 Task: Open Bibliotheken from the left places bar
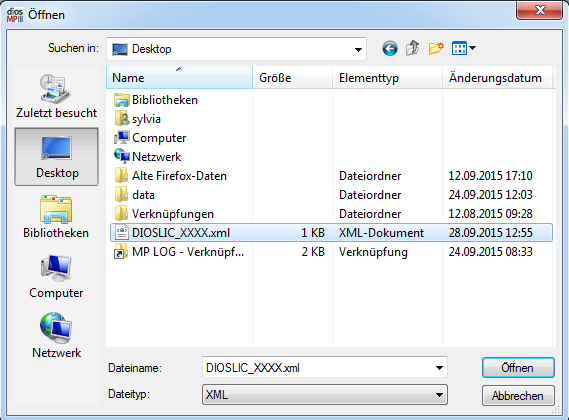point(56,217)
